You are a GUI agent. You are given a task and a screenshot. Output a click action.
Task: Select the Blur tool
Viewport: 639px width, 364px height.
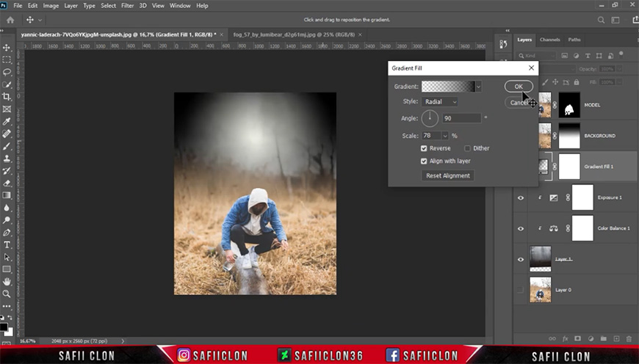tap(7, 208)
